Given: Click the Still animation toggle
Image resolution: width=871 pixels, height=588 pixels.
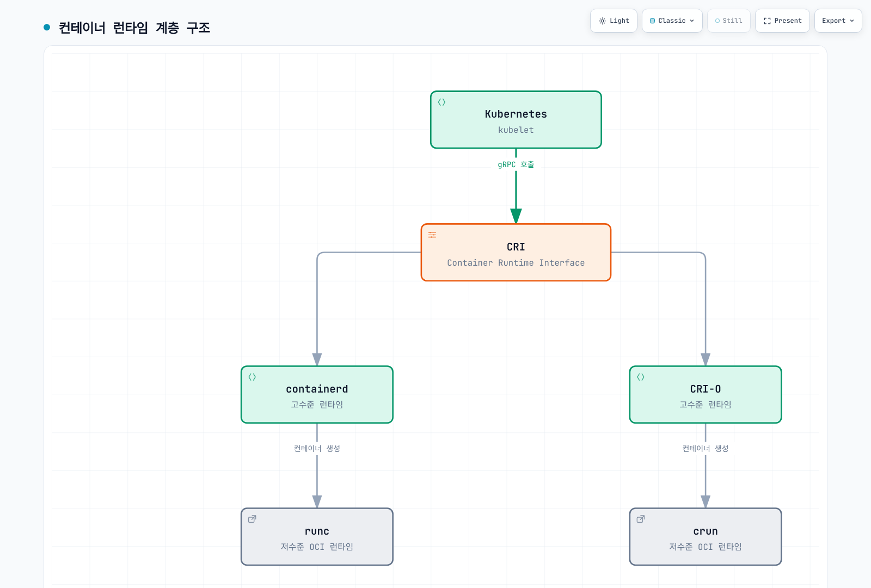Looking at the screenshot, I should pos(729,21).
